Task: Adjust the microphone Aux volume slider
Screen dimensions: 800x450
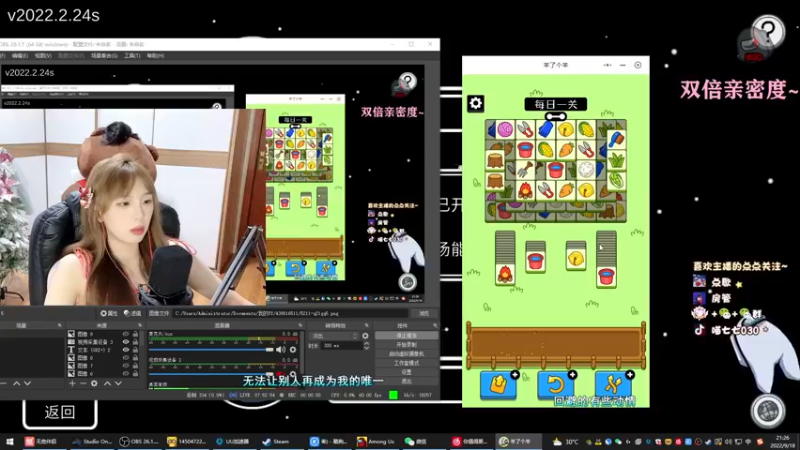Action: 211,349
